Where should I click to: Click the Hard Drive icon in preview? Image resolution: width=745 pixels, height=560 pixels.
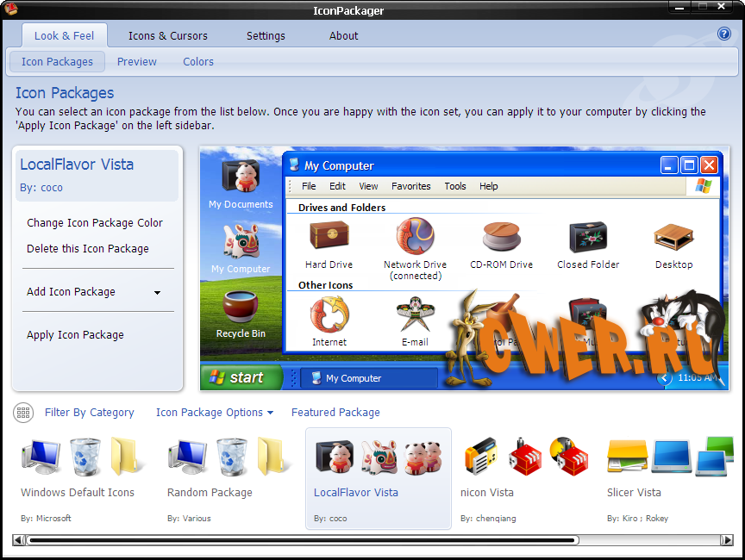point(329,237)
